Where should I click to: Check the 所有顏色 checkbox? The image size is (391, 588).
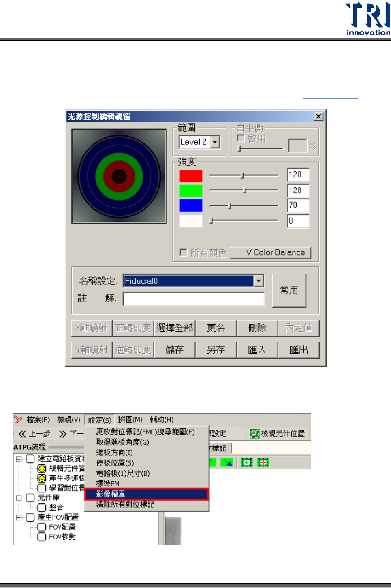click(184, 252)
